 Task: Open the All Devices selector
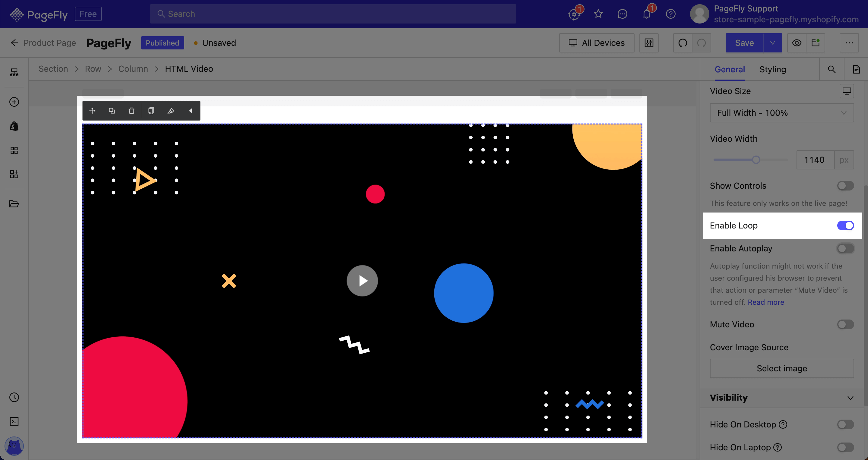(597, 43)
